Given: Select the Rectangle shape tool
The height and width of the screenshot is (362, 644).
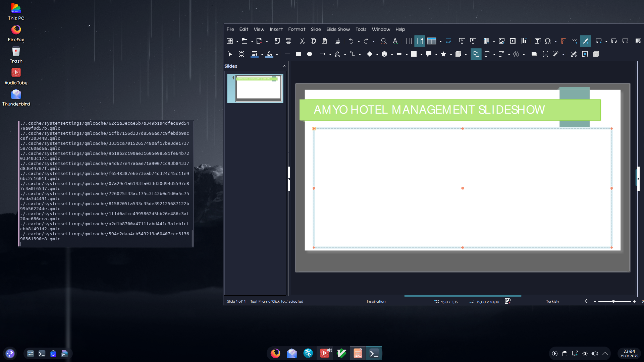Looking at the screenshot, I should click(298, 54).
